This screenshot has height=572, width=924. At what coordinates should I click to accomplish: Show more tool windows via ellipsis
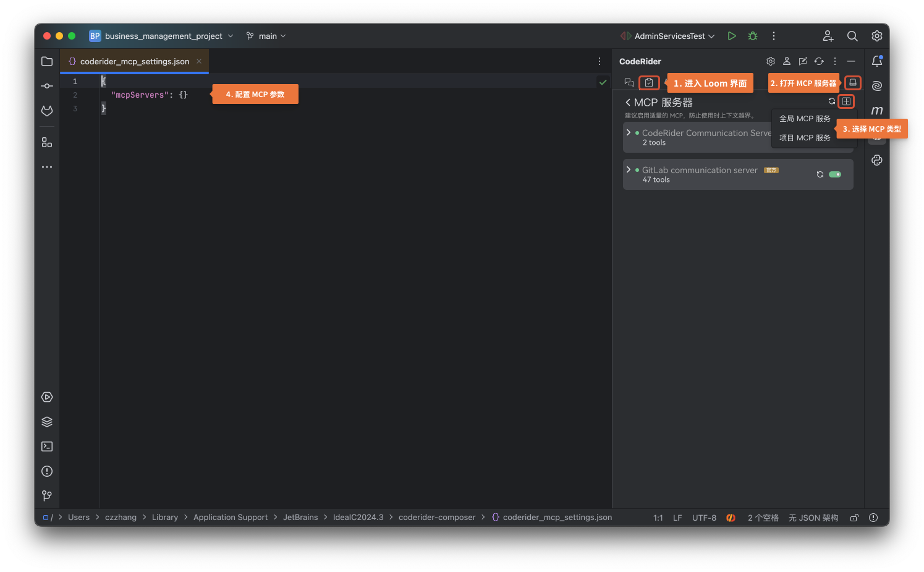click(x=47, y=167)
